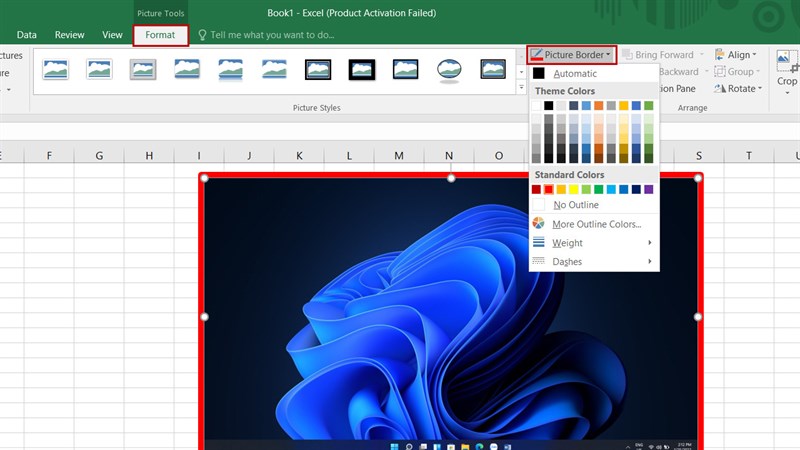Screen dimensions: 800x450
Task: Expand the Picture Styles gallery more arrow
Action: point(521,88)
